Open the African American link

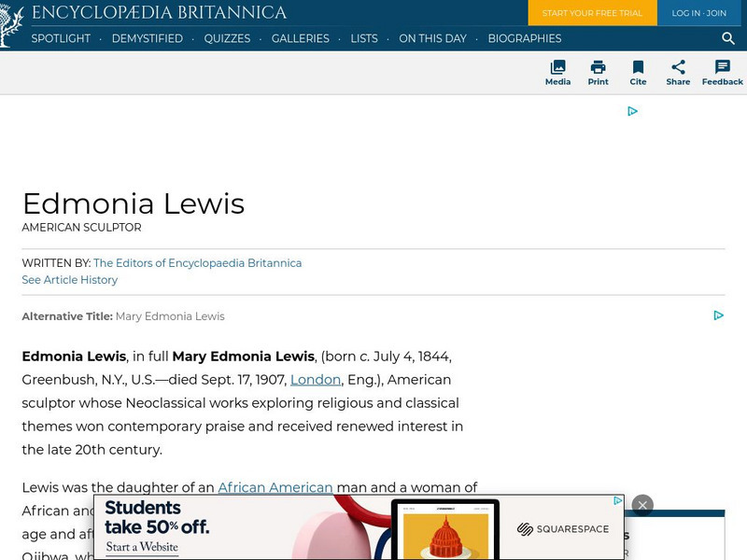click(275, 487)
